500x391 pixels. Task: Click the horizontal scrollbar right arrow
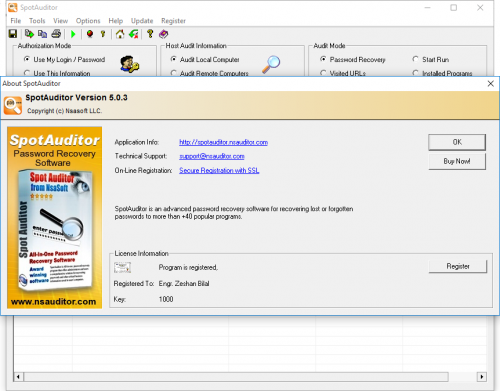click(x=481, y=377)
